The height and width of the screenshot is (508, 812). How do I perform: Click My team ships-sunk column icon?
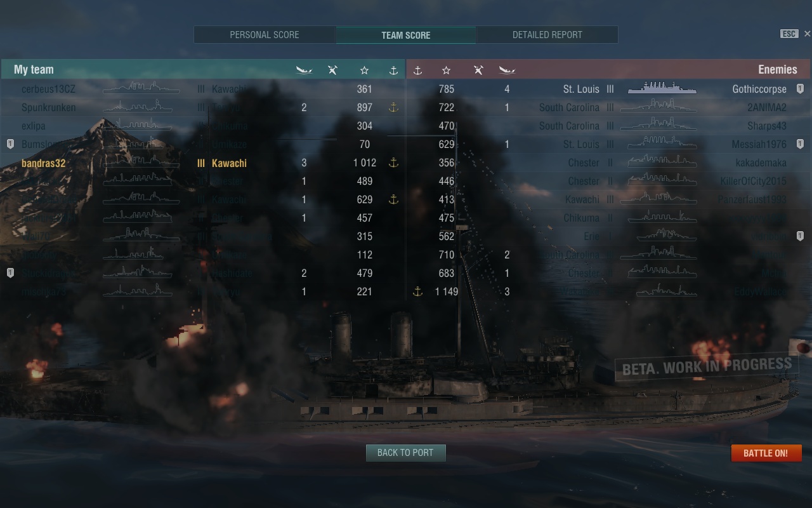(x=304, y=70)
